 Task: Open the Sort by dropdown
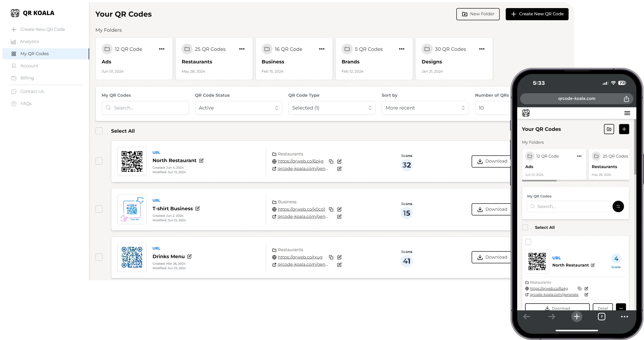click(x=425, y=108)
